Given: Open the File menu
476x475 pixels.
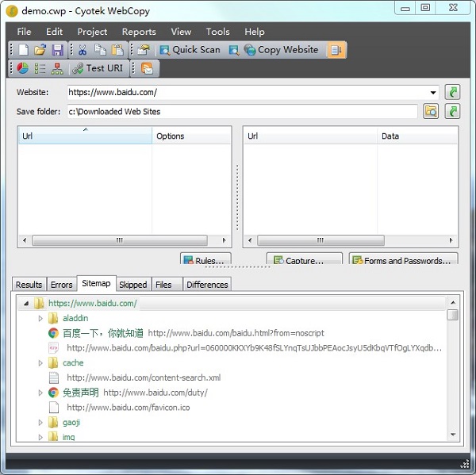Looking at the screenshot, I should click(24, 32).
